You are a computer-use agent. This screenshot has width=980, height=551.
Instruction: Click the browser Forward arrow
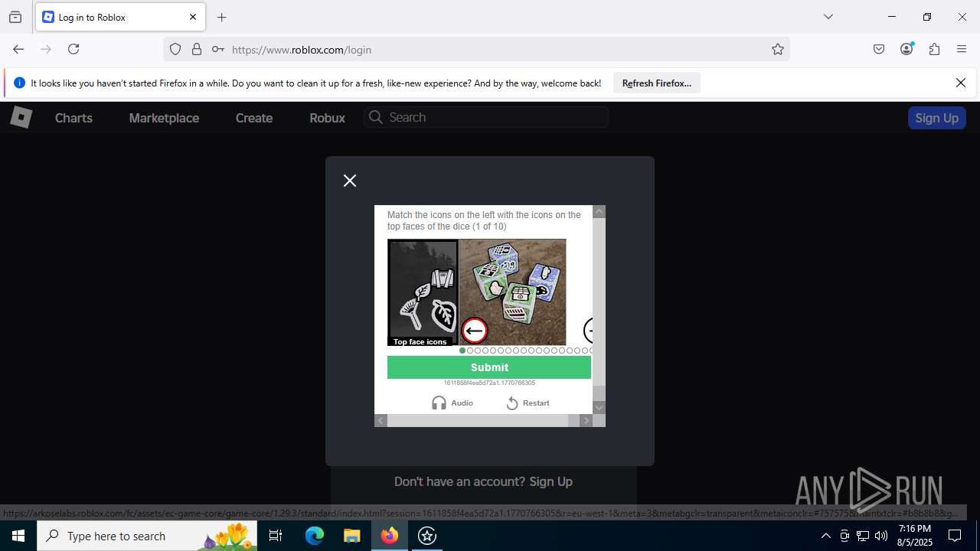[46, 49]
